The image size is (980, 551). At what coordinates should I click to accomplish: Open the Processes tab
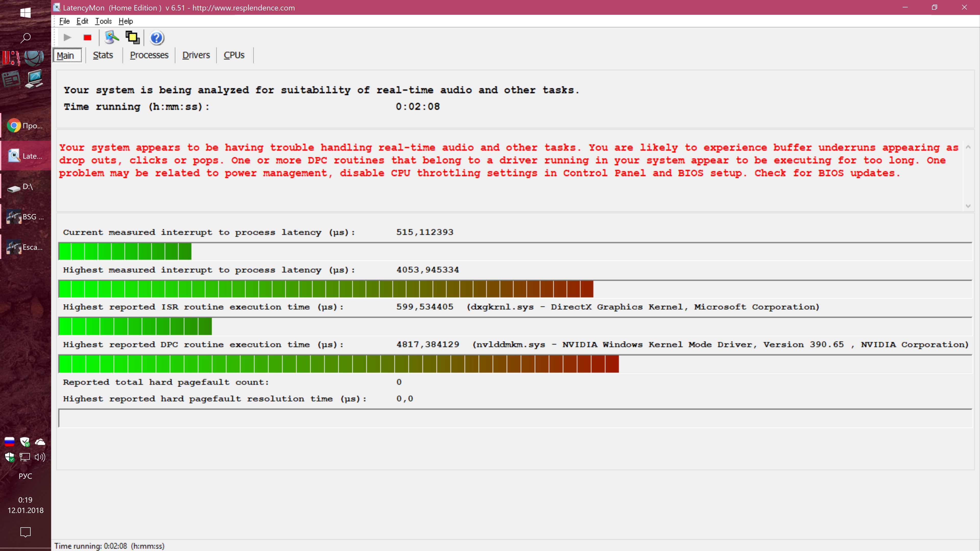click(x=149, y=55)
